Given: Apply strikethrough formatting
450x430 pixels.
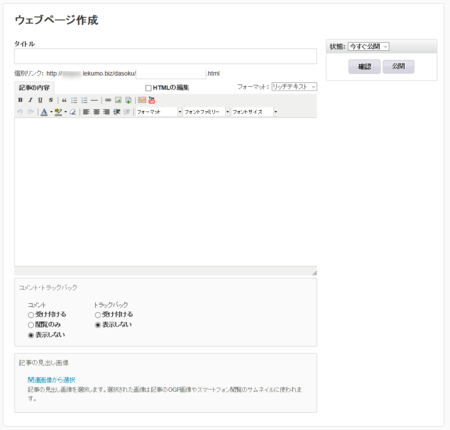Looking at the screenshot, I should (51, 100).
